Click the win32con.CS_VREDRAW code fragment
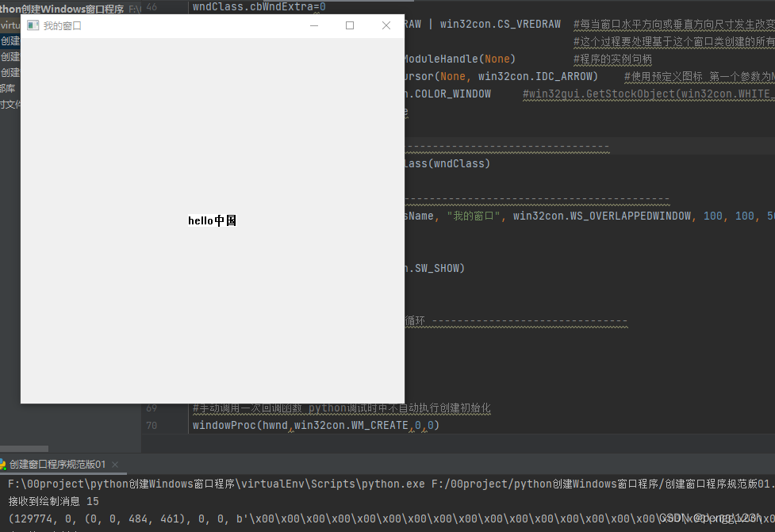The height and width of the screenshot is (532, 775). (x=500, y=24)
